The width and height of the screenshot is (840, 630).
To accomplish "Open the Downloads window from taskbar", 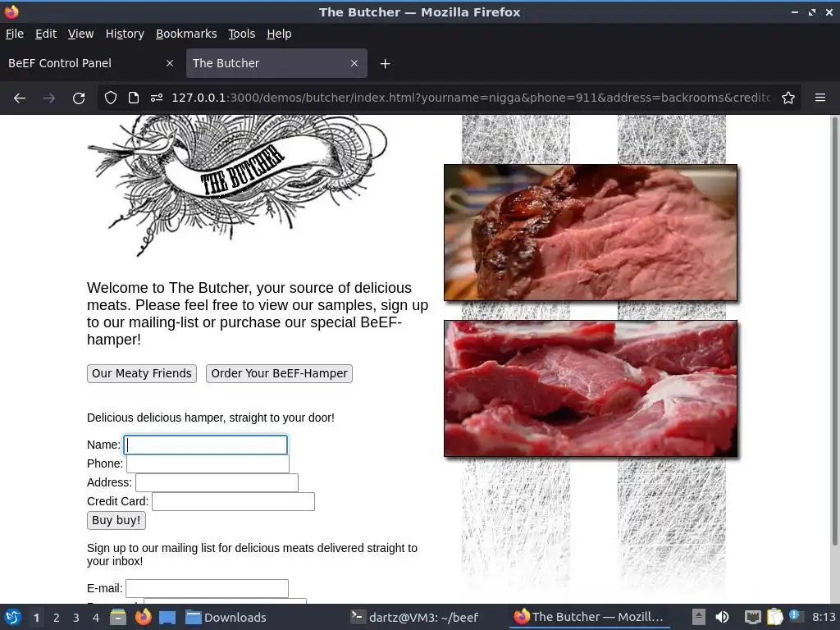I will coord(226,617).
